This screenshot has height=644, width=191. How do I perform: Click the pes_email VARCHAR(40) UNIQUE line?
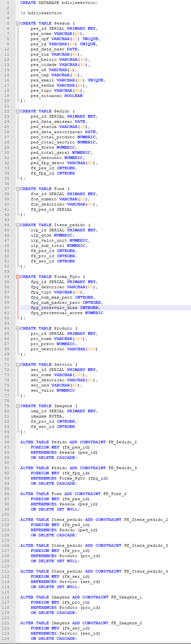[68, 80]
